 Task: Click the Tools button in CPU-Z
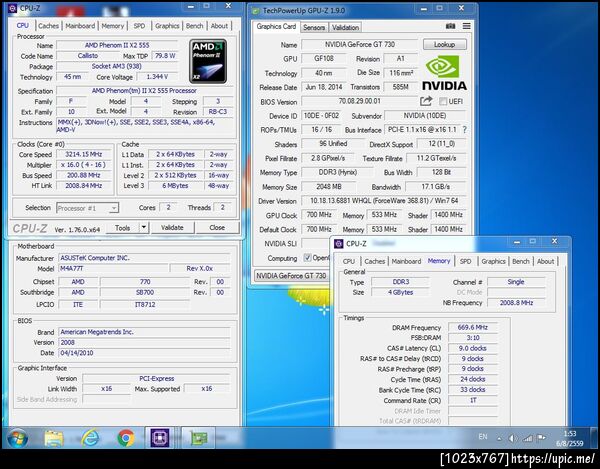(122, 228)
